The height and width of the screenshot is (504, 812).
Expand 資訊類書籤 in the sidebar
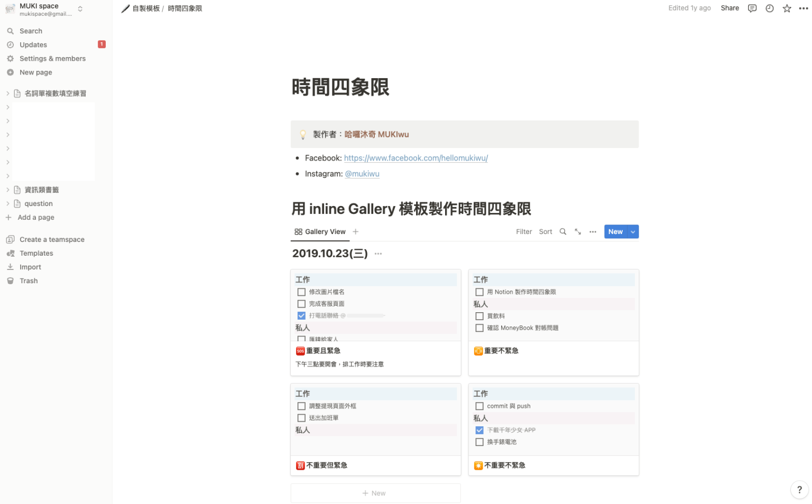7,189
